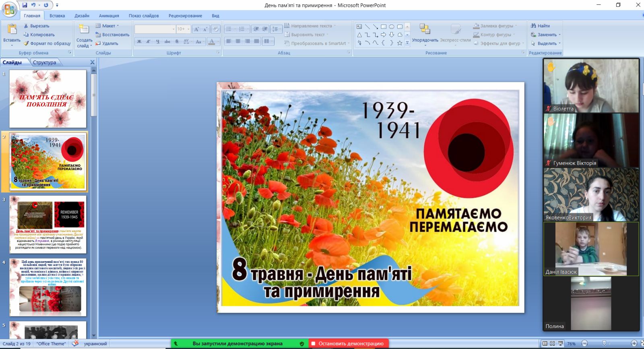Click the zoom out minus button
Viewport: 644px width, 349px height.
click(585, 343)
